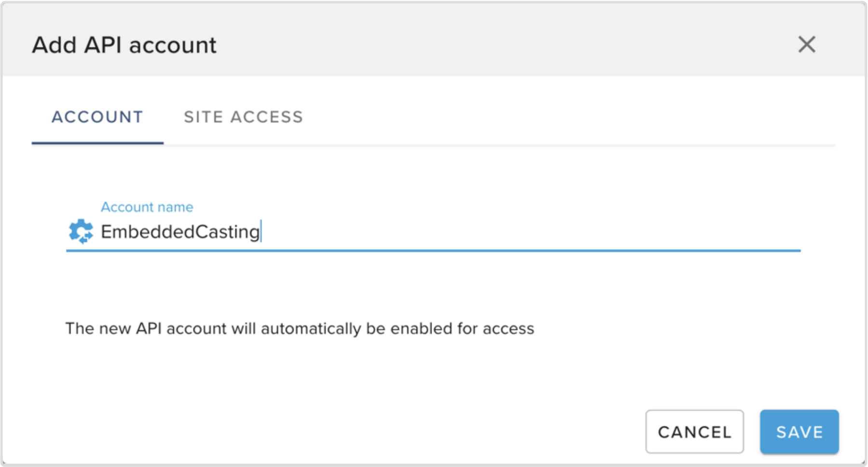Open the Site Access settings tab

point(243,116)
